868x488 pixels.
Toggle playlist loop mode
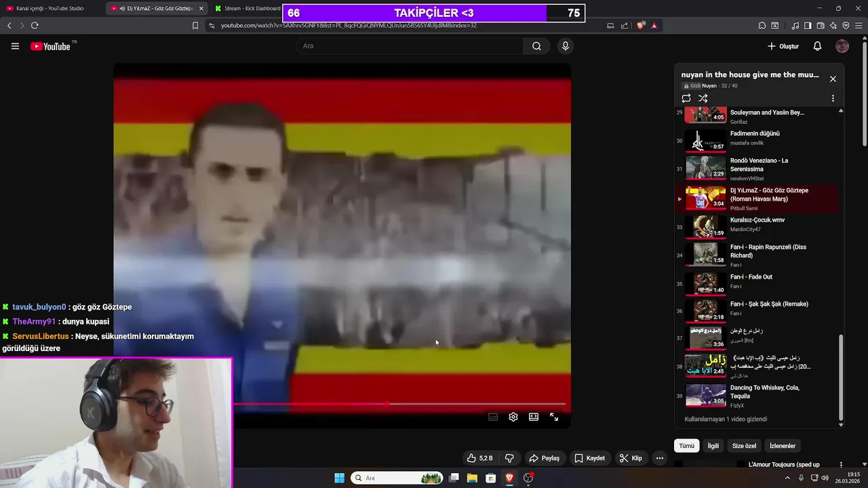(x=686, y=98)
